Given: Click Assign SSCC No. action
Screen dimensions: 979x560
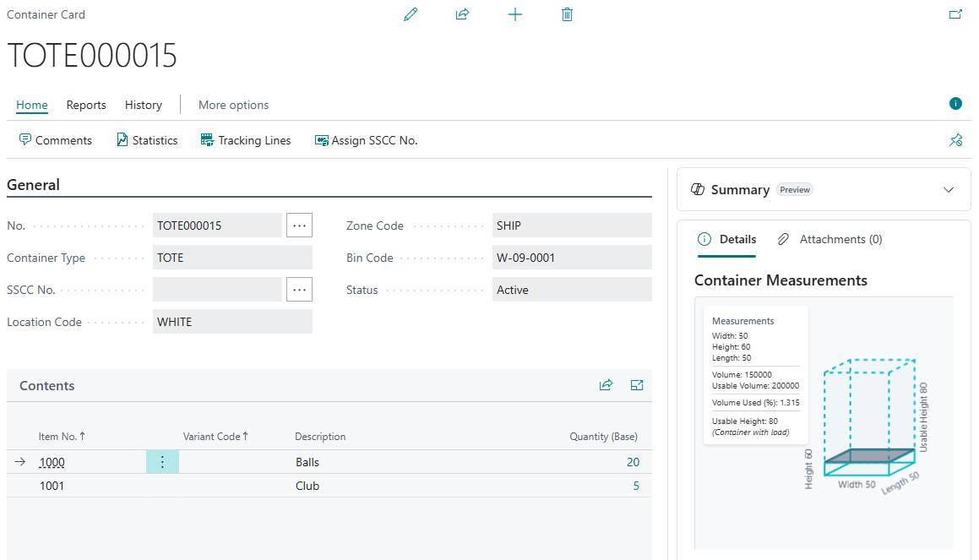Looking at the screenshot, I should coord(366,140).
